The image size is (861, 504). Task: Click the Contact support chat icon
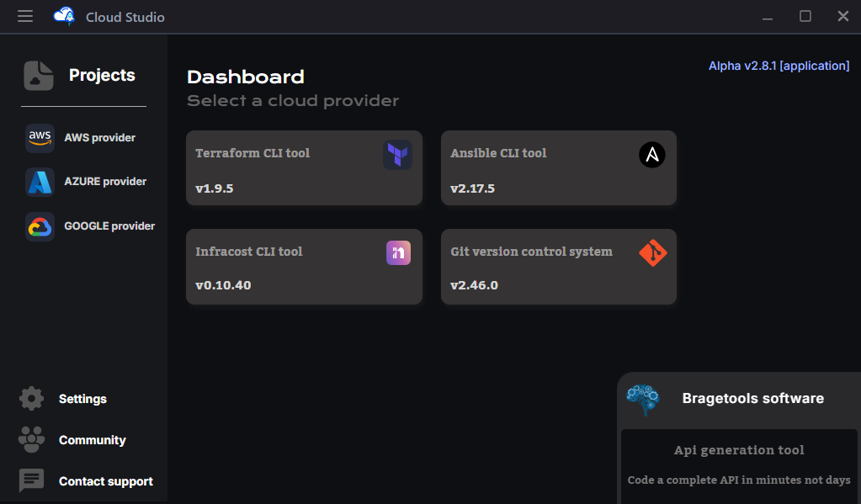32,481
